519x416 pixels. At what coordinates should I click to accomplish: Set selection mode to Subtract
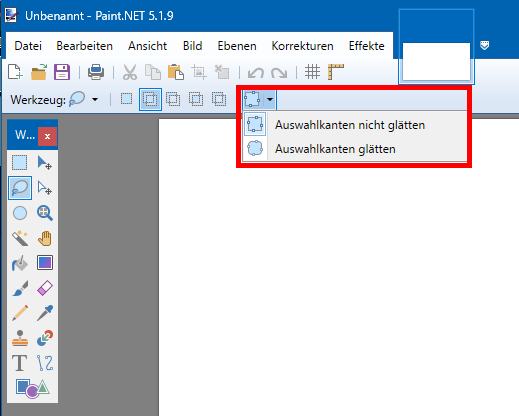(173, 99)
